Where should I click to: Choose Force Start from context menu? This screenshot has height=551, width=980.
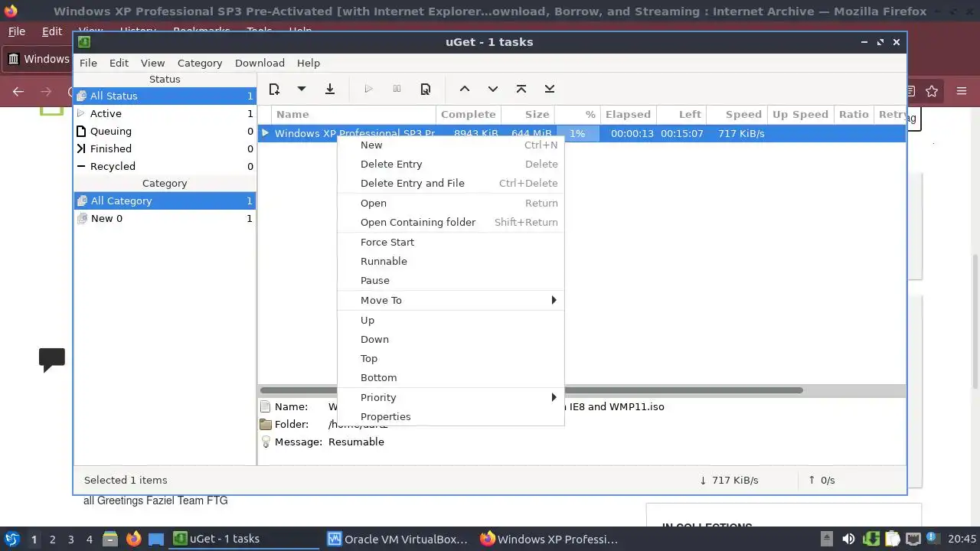tap(450, 242)
